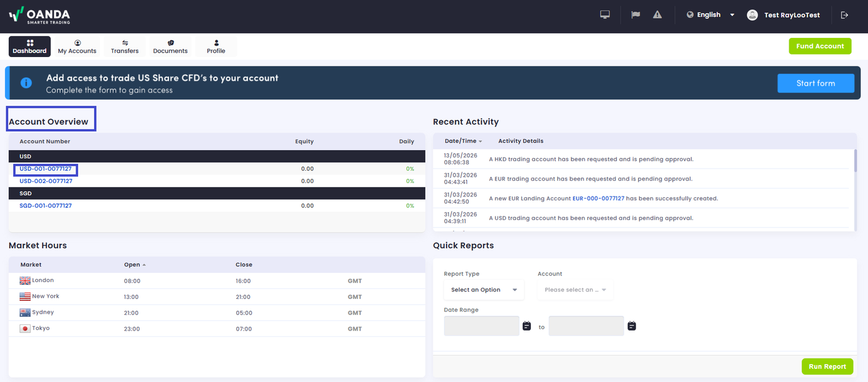Screen dimensions: 868x382
Task: Switch to Dashboard tab
Action: point(30,47)
